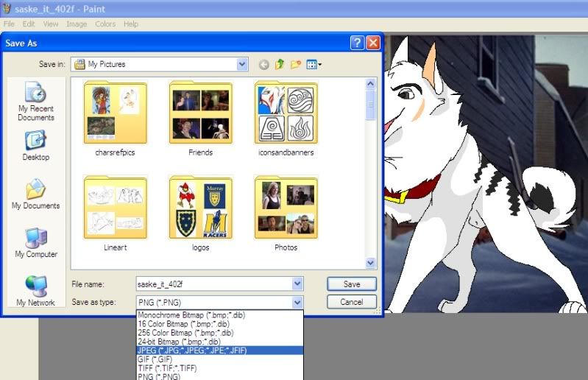Choose 256 Color Bitmap file type
The width and height of the screenshot is (588, 380).
coord(220,333)
